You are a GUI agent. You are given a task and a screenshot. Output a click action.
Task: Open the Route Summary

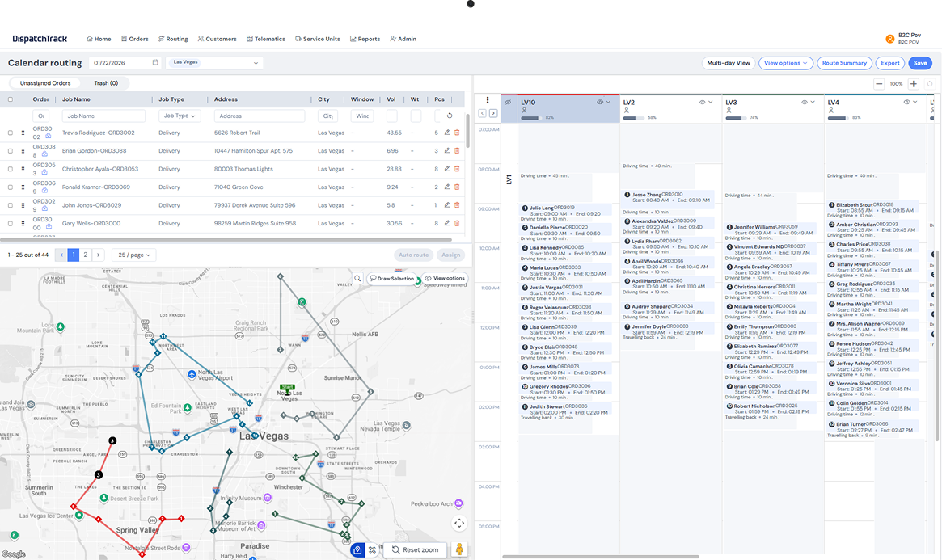(844, 63)
